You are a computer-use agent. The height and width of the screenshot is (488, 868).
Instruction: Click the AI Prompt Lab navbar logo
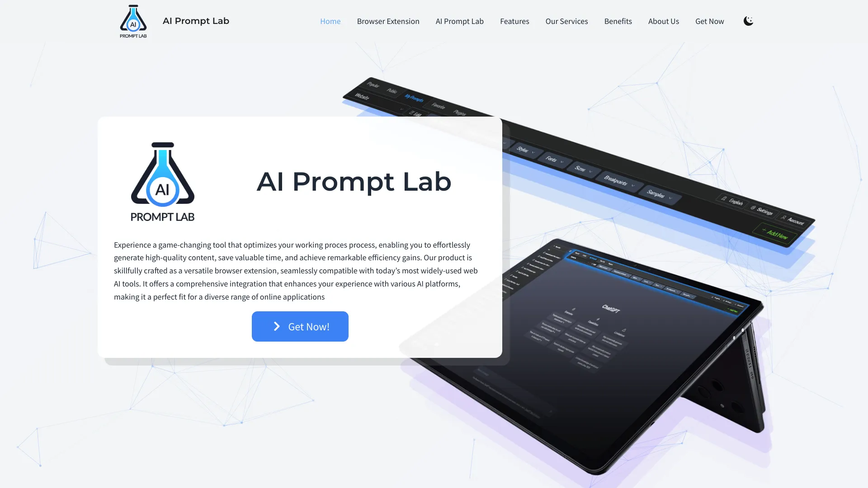coord(133,21)
